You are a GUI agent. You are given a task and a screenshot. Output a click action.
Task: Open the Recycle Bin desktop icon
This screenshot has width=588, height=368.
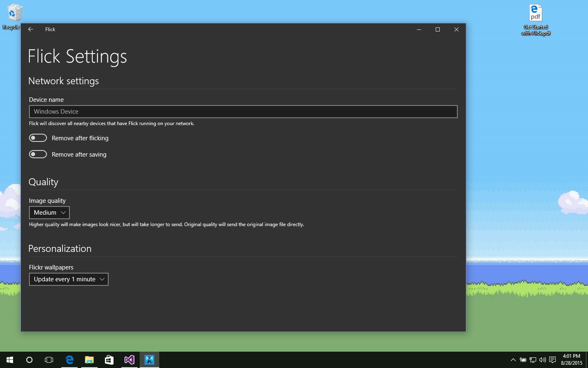click(14, 16)
